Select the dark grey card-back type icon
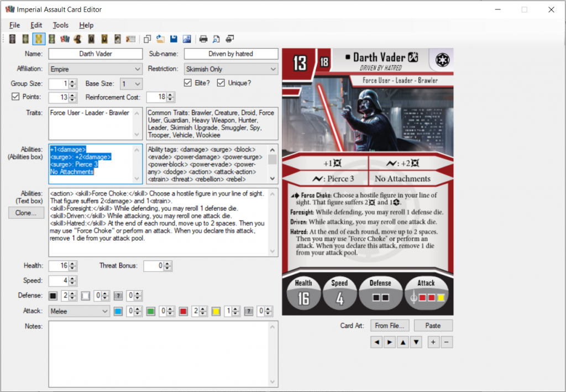 (x=12, y=39)
